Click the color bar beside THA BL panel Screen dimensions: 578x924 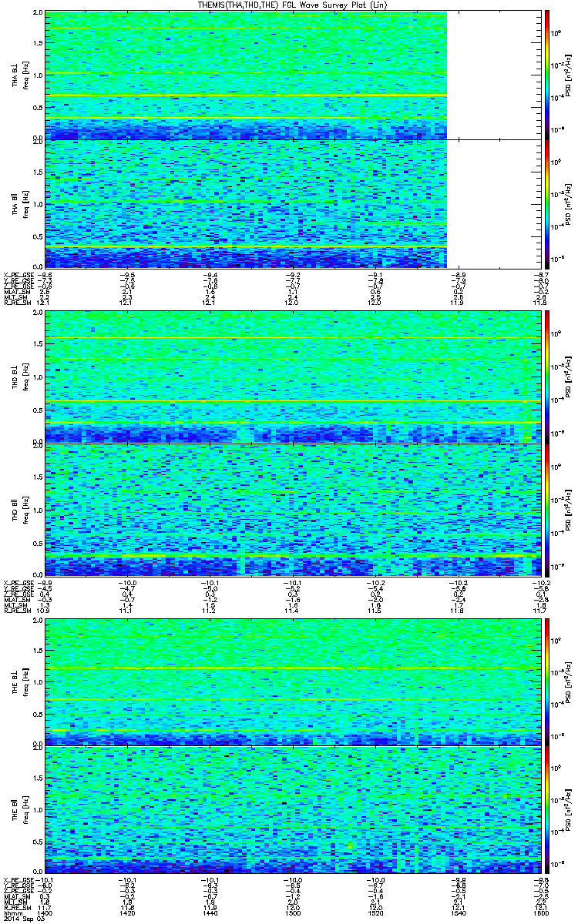click(x=547, y=75)
